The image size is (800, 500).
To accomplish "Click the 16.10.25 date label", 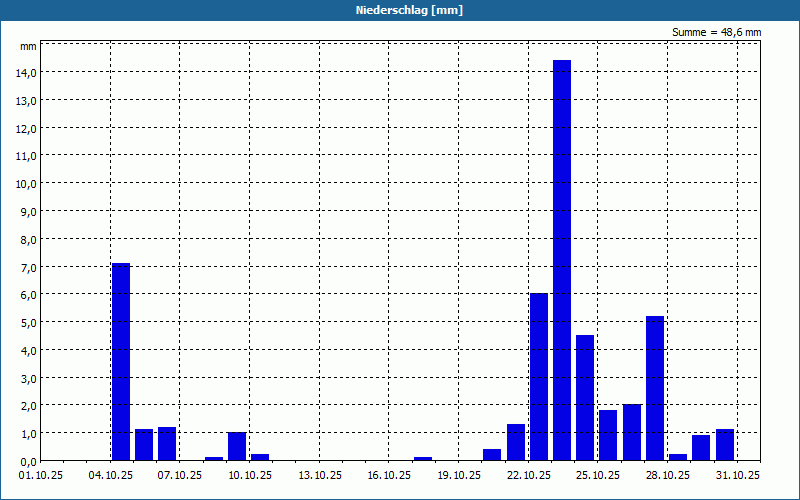I will (x=389, y=475).
